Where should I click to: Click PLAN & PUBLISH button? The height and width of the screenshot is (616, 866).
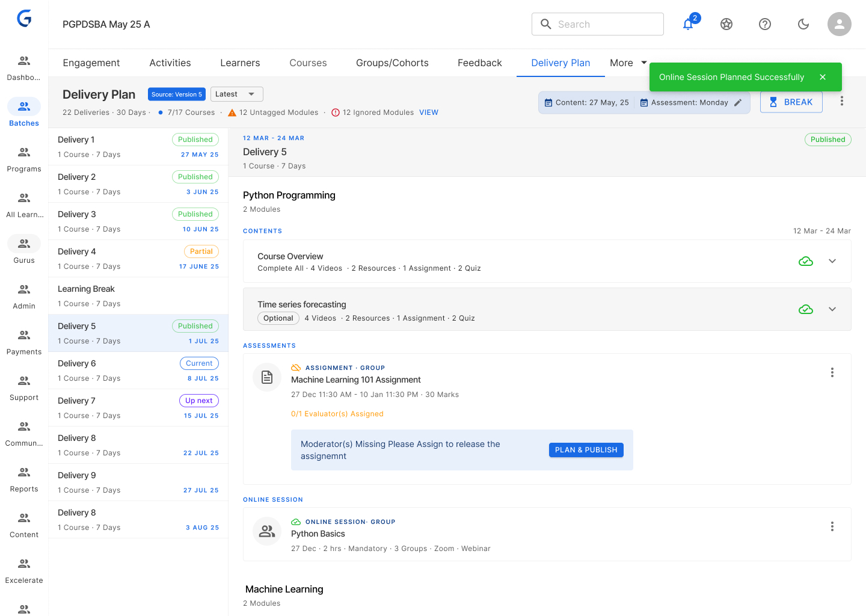[x=586, y=450]
